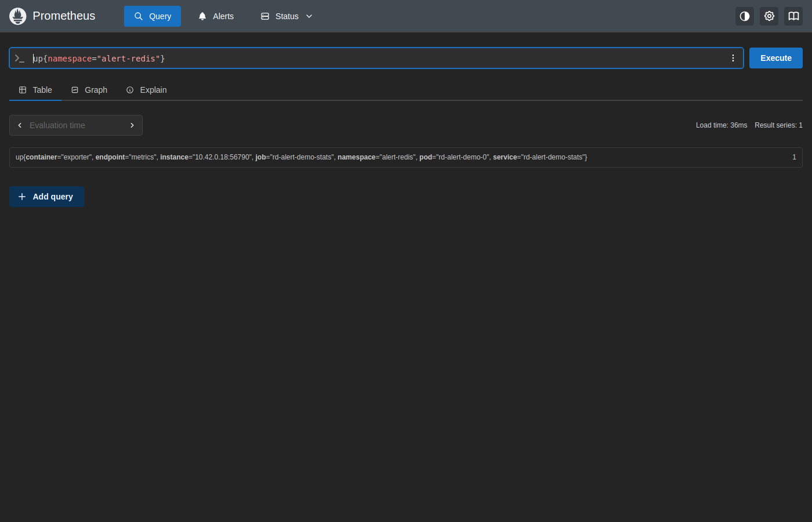Toggle the light/dark theme icon

pyautogui.click(x=745, y=16)
